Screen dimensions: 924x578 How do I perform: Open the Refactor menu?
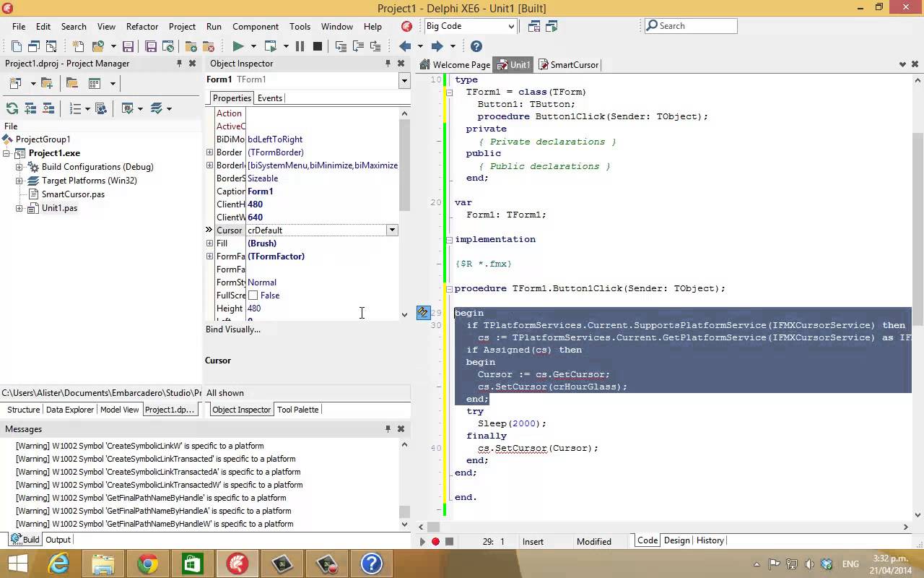141,26
